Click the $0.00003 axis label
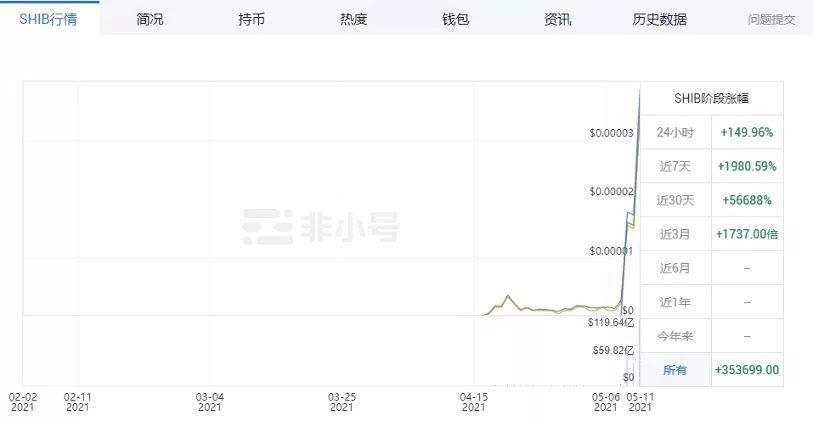Screen dimensions: 813x421 tap(611, 133)
